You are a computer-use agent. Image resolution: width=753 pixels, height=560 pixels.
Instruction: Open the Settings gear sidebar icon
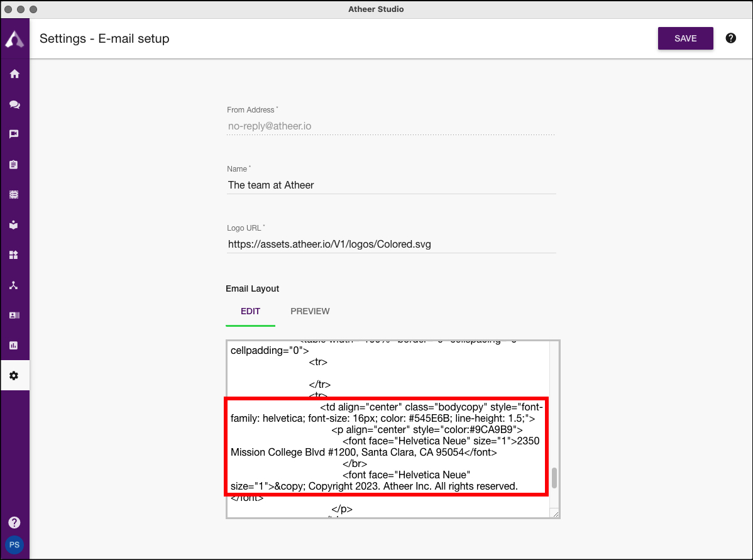14,376
